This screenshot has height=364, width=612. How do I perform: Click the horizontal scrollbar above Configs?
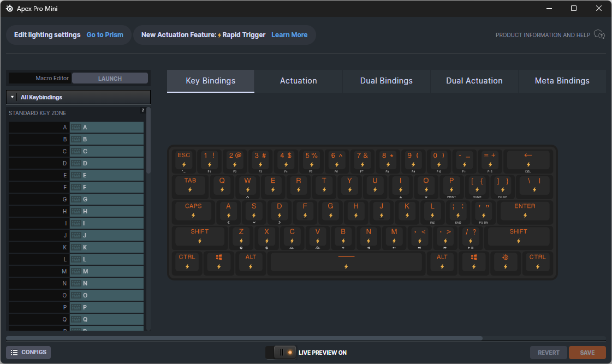click(245, 338)
